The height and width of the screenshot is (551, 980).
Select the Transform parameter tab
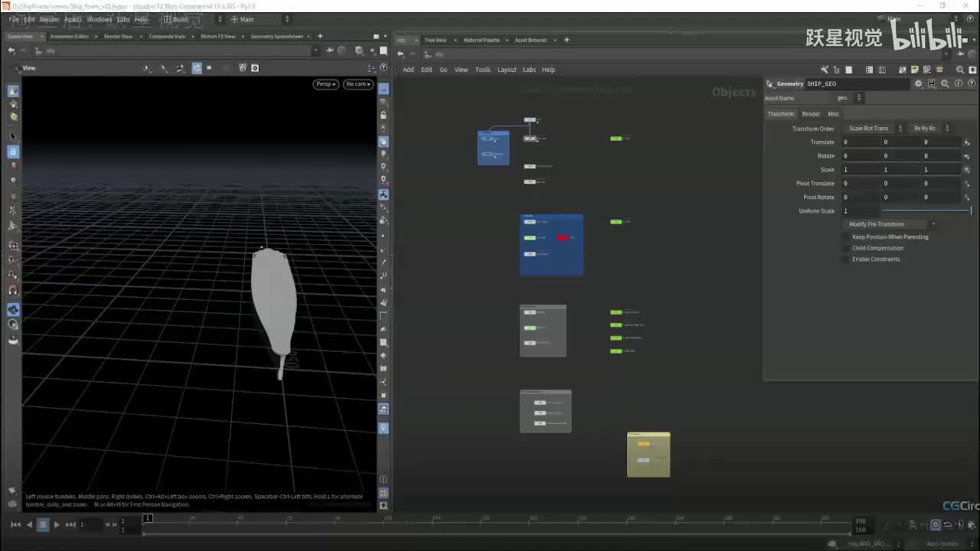[x=781, y=114]
